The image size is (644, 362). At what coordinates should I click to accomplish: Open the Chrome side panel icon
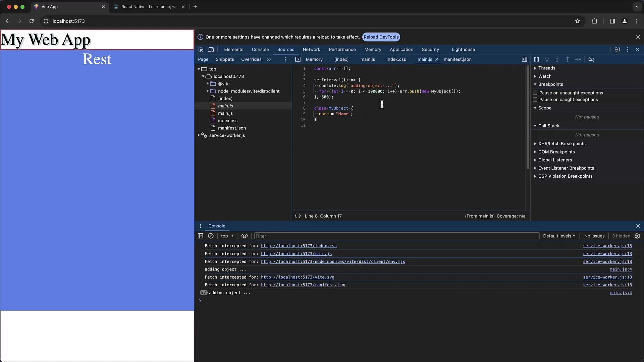tap(612, 21)
